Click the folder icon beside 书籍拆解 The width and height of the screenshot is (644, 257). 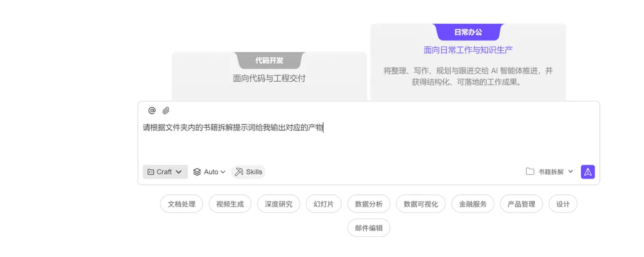pyautogui.click(x=530, y=172)
